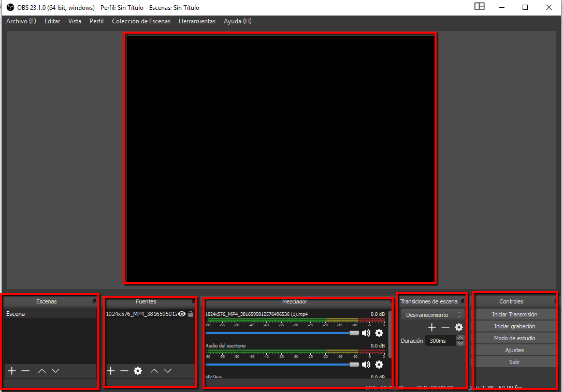
Task: Toggle visibility eye of 1024x576_MP4 source
Action: (182, 314)
